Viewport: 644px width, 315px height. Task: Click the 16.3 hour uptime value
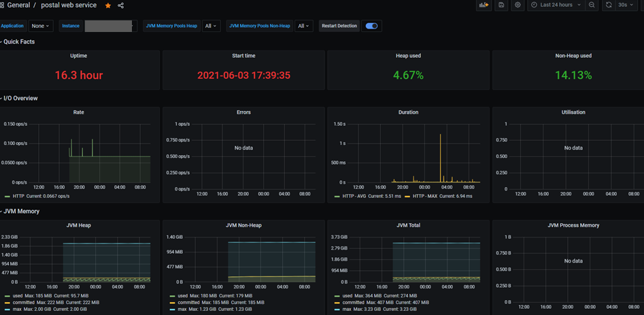click(x=79, y=75)
